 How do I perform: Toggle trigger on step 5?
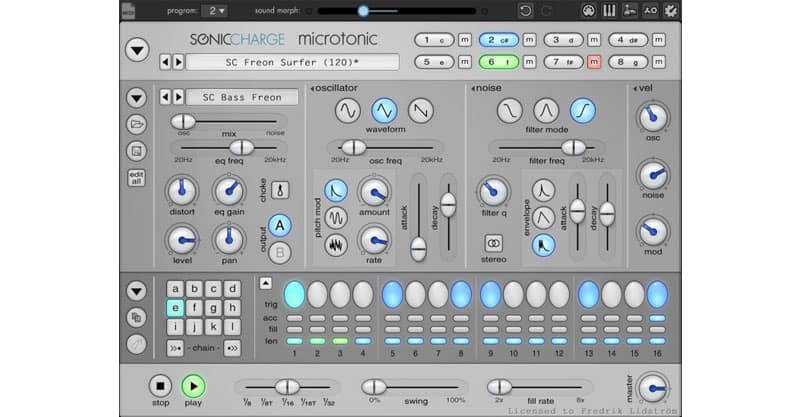[392, 295]
